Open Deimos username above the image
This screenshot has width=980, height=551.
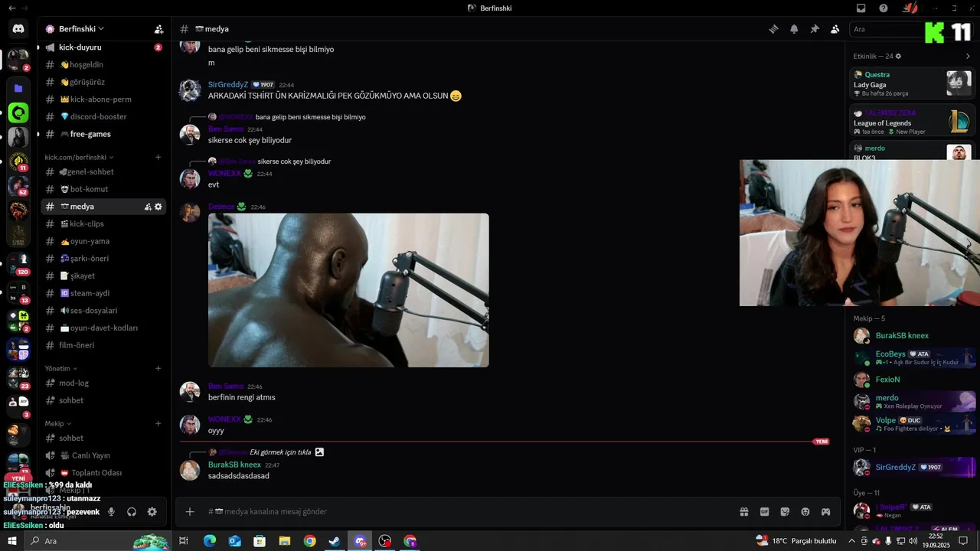[220, 207]
